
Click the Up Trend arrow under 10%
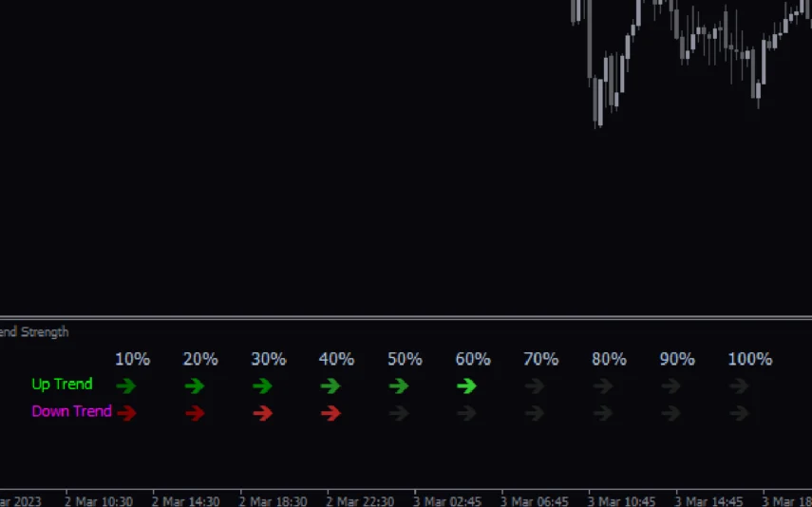coord(126,386)
